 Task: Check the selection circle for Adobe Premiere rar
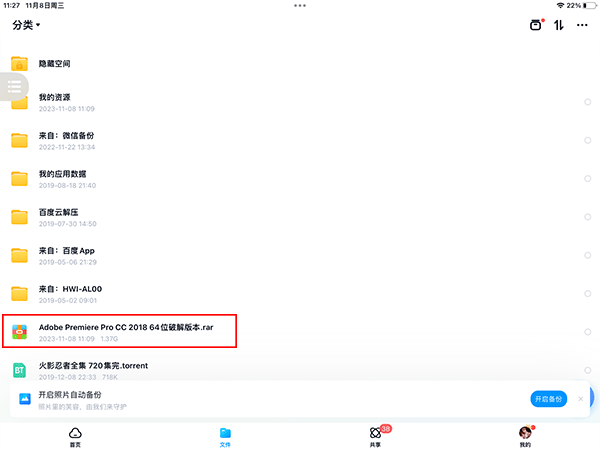587,332
